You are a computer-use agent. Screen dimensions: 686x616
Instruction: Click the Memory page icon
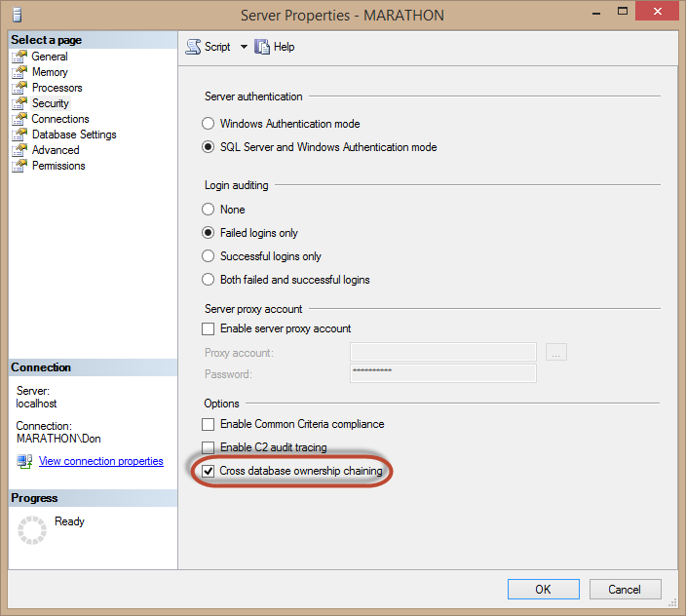(19, 72)
